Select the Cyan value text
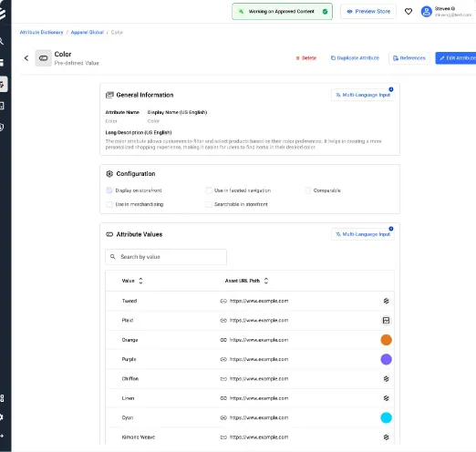 (x=128, y=417)
